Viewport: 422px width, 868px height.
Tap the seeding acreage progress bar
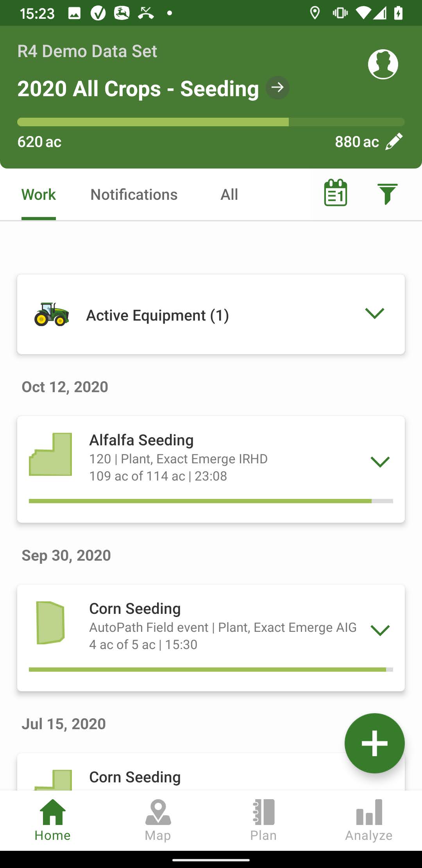click(x=211, y=122)
